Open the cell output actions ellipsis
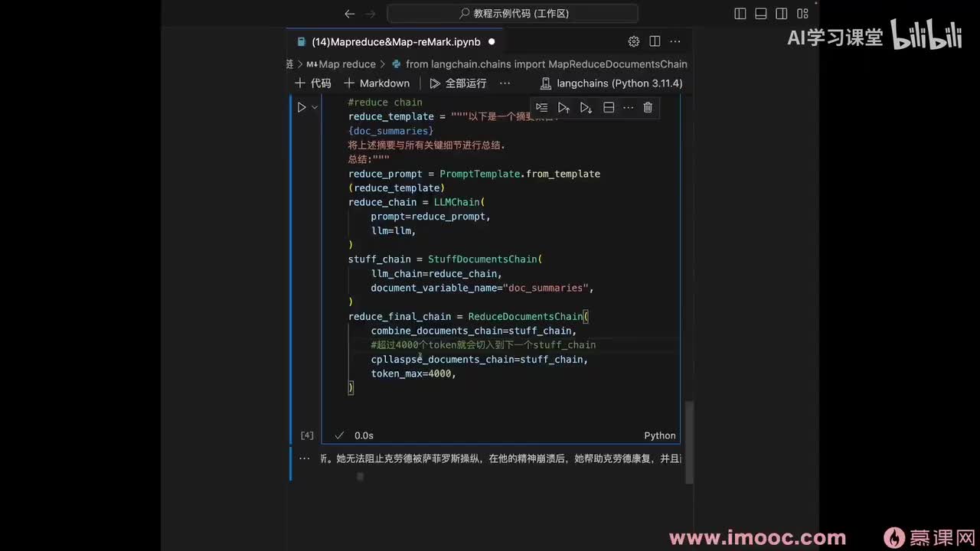Viewport: 980px width, 551px height. pyautogui.click(x=305, y=458)
